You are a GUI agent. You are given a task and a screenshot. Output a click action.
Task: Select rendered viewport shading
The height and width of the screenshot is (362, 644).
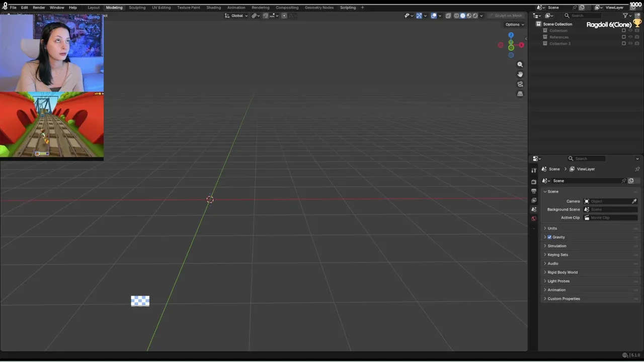[x=475, y=16]
